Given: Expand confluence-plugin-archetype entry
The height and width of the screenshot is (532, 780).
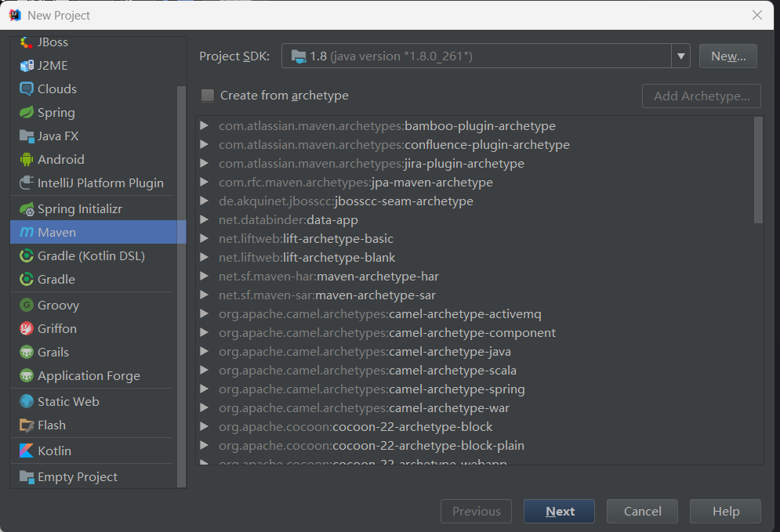Looking at the screenshot, I should (204, 145).
